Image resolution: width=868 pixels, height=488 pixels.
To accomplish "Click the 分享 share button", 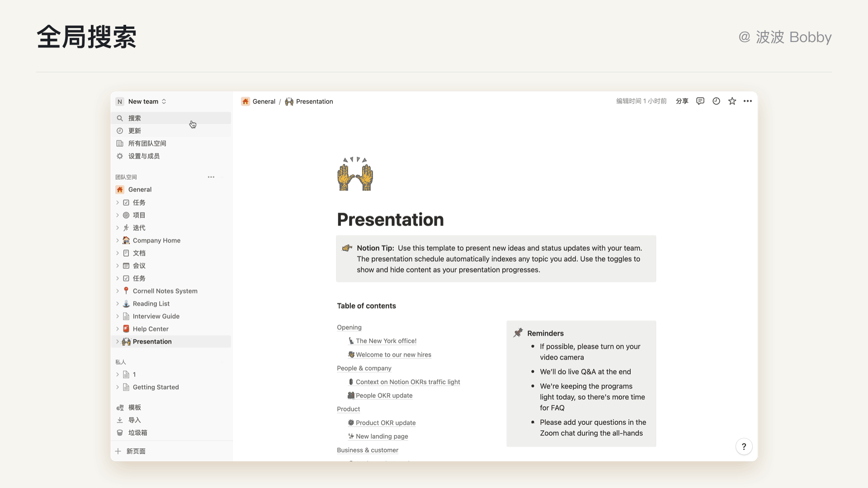I will click(682, 101).
